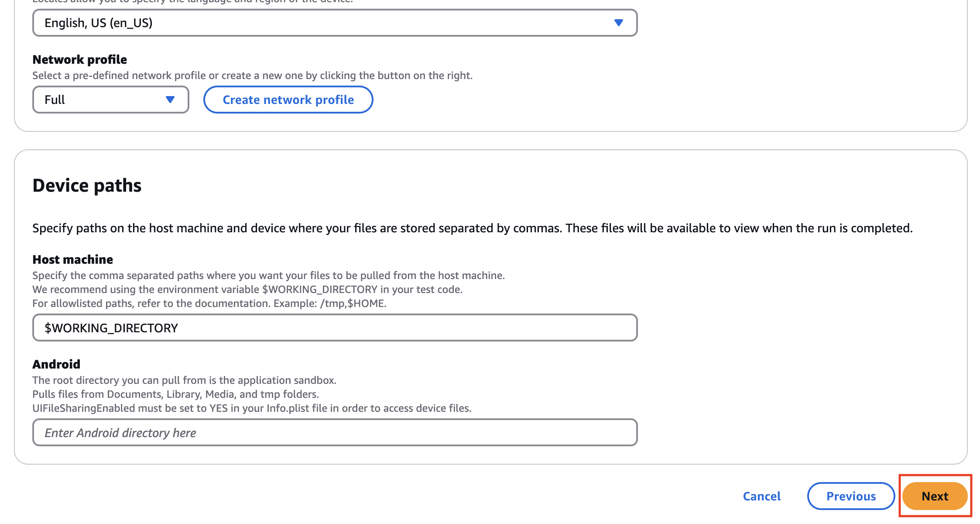Click the application sandbox root directory text

point(184,380)
